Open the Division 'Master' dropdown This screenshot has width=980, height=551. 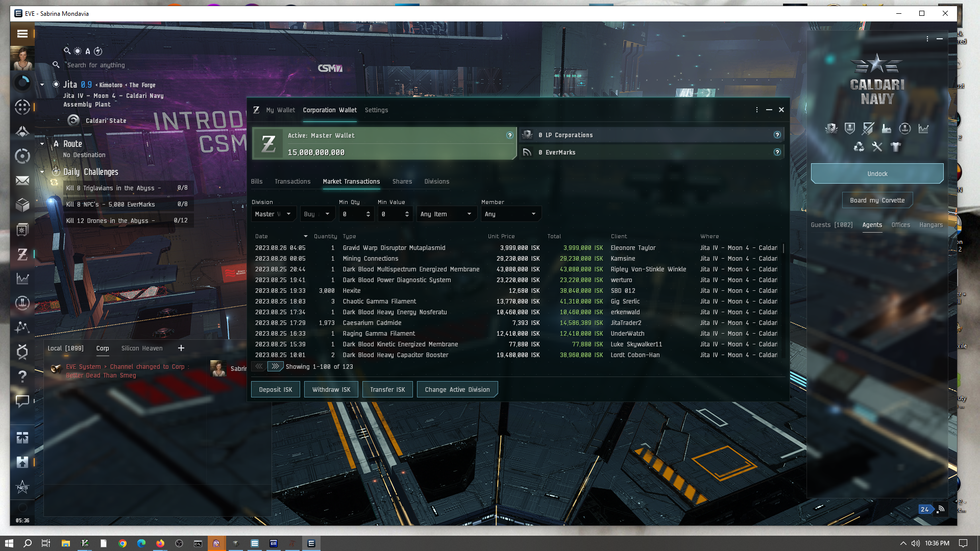click(x=273, y=214)
